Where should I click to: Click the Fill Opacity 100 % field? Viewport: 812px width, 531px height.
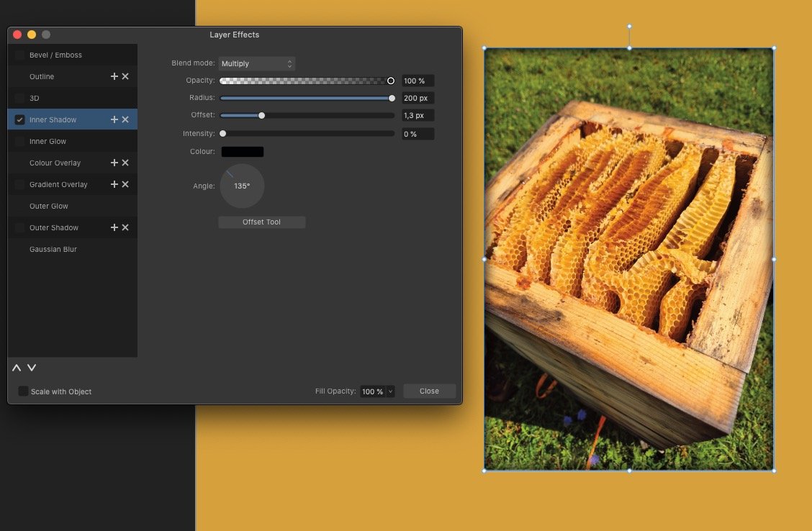tap(373, 391)
